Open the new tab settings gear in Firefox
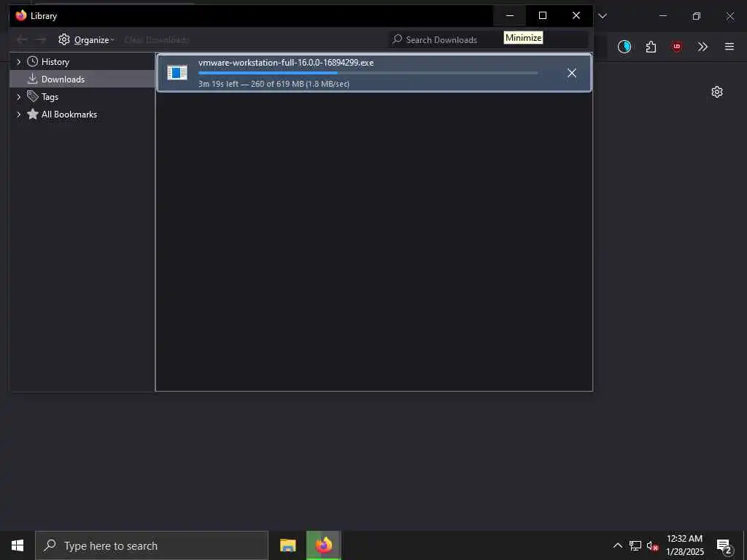Image resolution: width=747 pixels, height=560 pixels. coord(717,92)
